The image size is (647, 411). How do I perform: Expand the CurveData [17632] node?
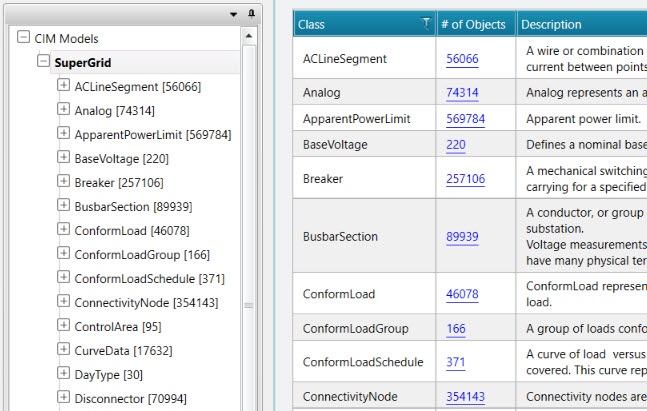pos(63,349)
